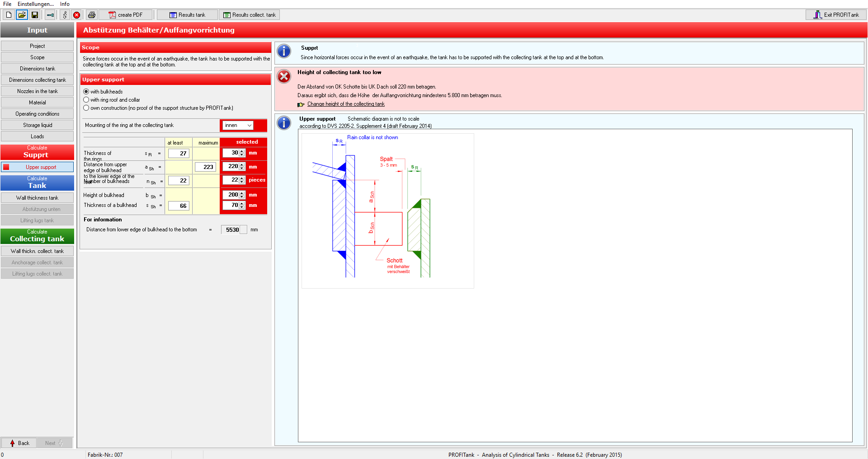This screenshot has width=868, height=459.
Task: Click the printer icon
Action: click(x=92, y=15)
